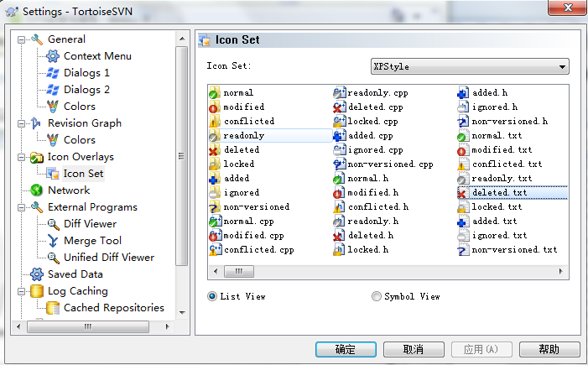The height and width of the screenshot is (365, 588).
Task: Click the 确定 (OK) button
Action: coord(346,349)
